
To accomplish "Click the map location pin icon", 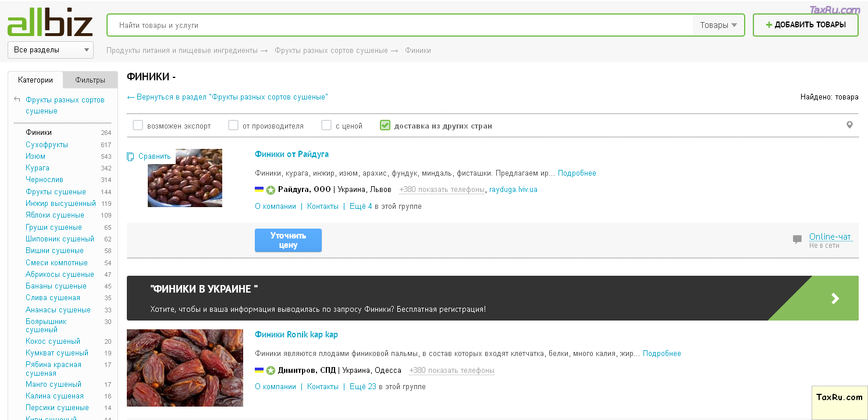I will pos(849,125).
